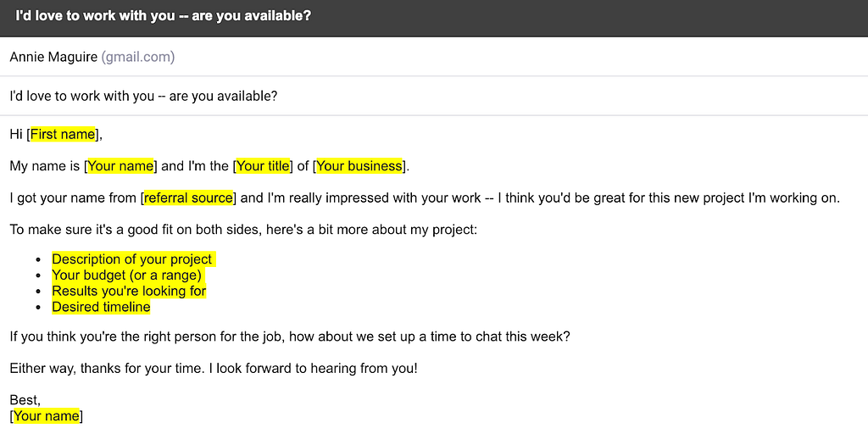Click the Description of your project bullet
The width and height of the screenshot is (868, 445).
click(x=131, y=259)
